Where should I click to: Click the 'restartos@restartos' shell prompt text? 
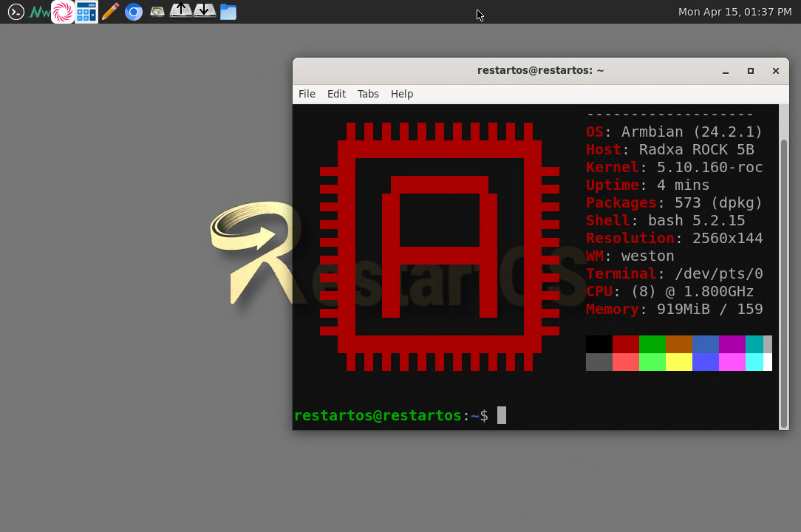point(378,415)
